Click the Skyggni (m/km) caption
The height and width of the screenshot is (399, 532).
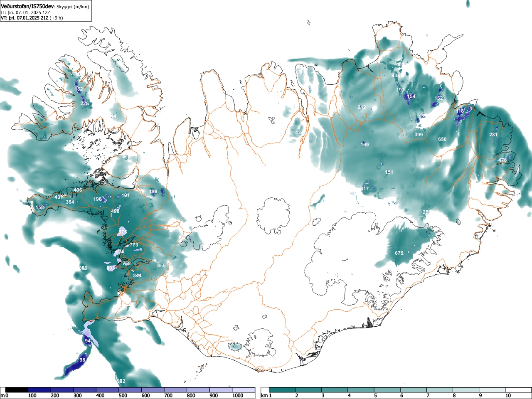tap(73, 7)
